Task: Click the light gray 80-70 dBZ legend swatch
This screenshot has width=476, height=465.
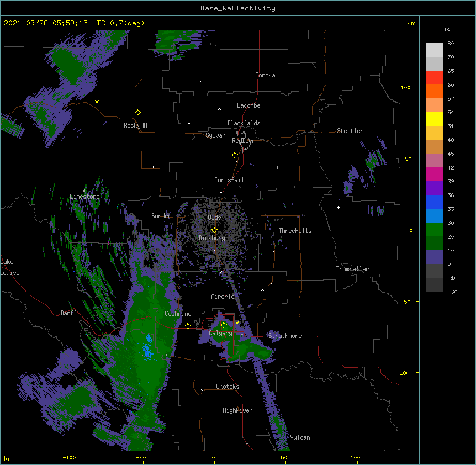Action: click(434, 50)
